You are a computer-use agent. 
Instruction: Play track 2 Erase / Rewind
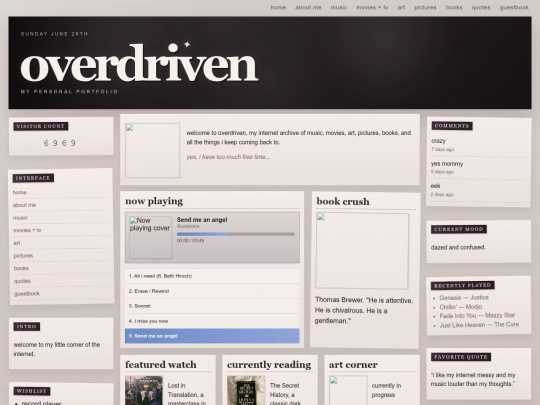point(212,291)
